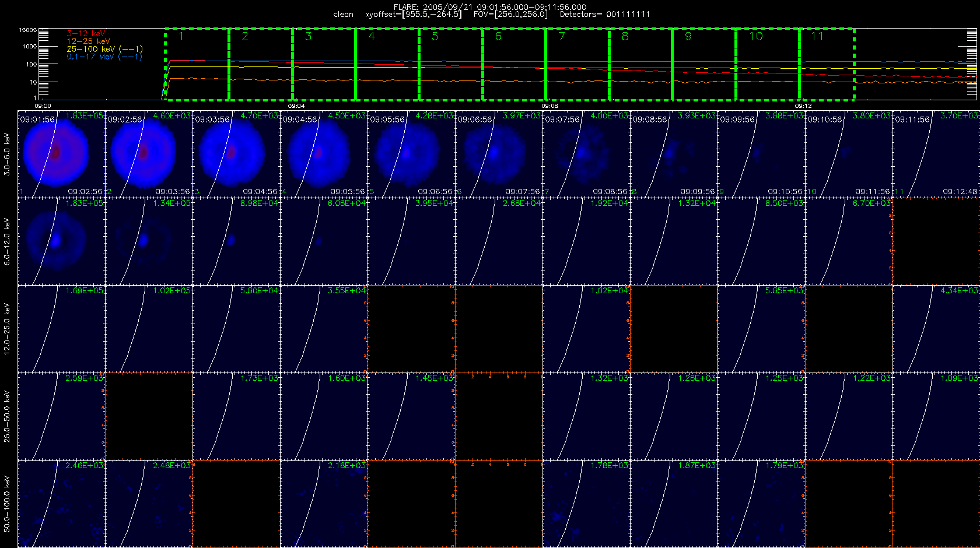
Task: Open the 3.0-6.0 keV image starting 09:04:56
Action: (324, 153)
